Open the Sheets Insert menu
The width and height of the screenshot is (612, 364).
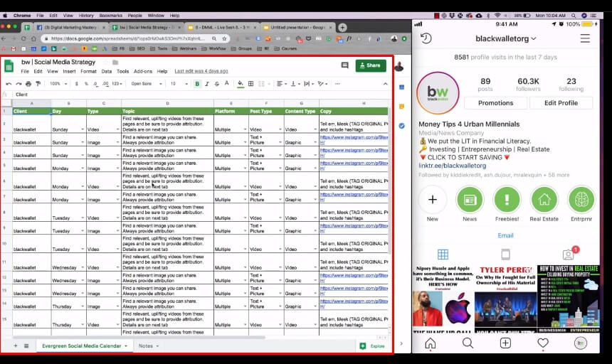click(69, 71)
